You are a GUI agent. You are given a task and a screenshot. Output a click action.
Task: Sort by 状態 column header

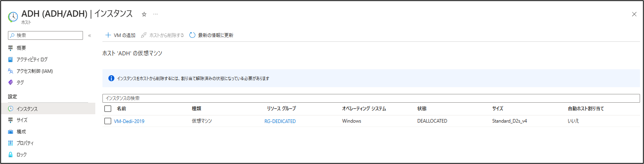pos(422,109)
